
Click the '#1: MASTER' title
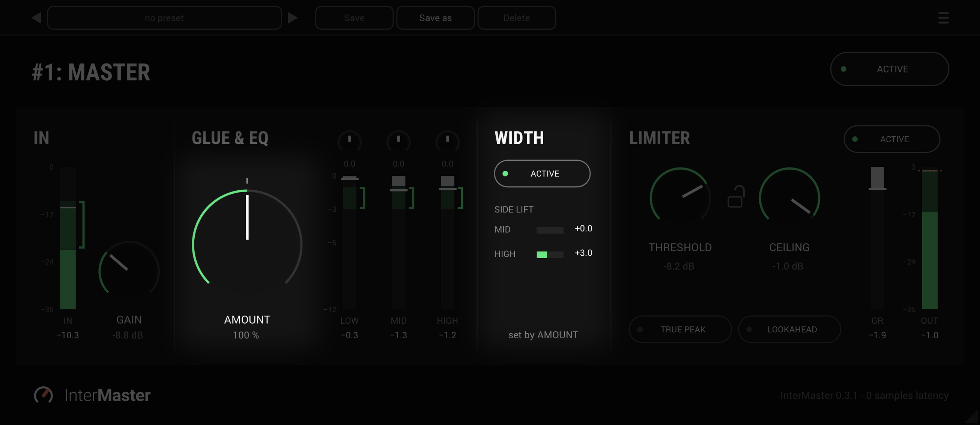[91, 72]
